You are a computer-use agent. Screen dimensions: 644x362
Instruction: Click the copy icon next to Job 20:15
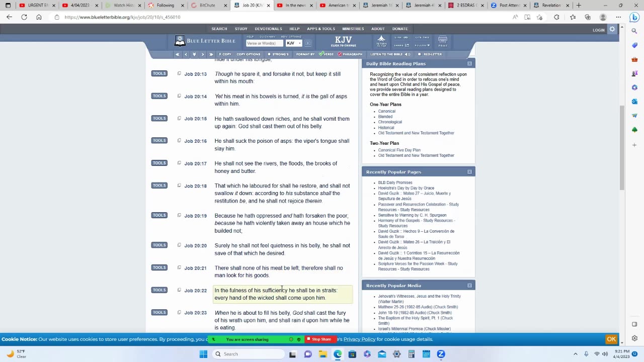(179, 119)
